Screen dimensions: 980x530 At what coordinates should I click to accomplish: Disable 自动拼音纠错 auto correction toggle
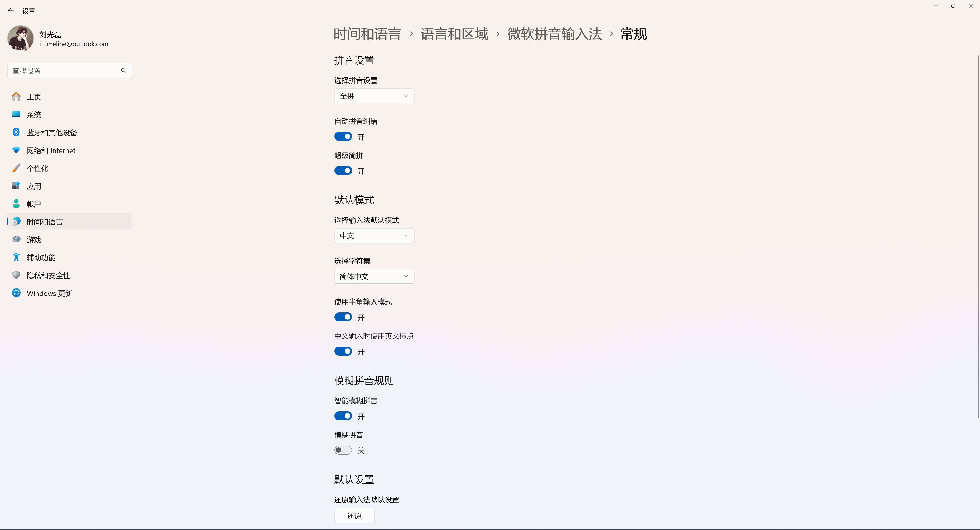[343, 136]
